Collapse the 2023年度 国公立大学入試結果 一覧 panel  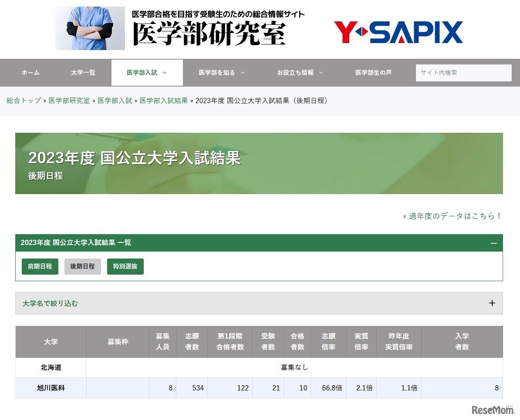tap(493, 243)
